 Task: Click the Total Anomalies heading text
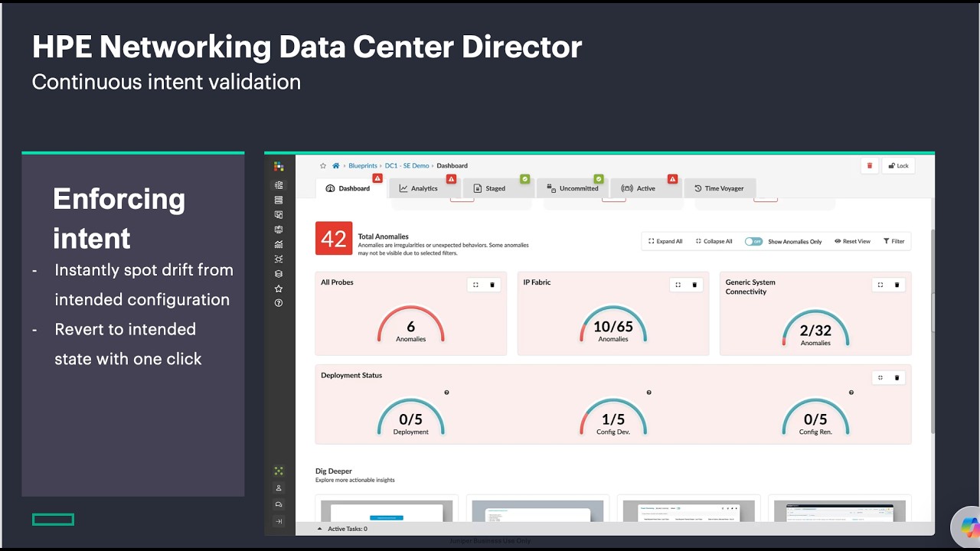(384, 236)
